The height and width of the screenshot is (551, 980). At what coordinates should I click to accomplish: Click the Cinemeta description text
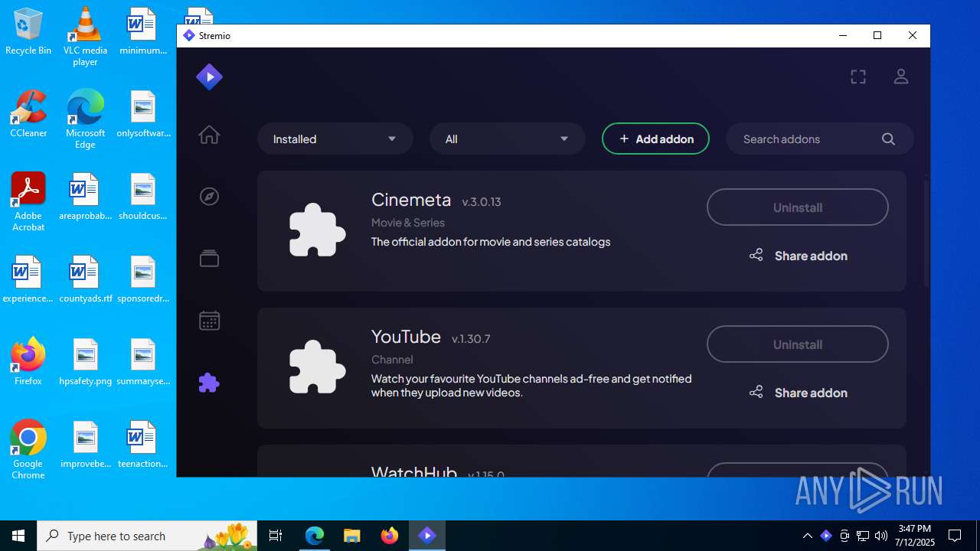point(491,242)
